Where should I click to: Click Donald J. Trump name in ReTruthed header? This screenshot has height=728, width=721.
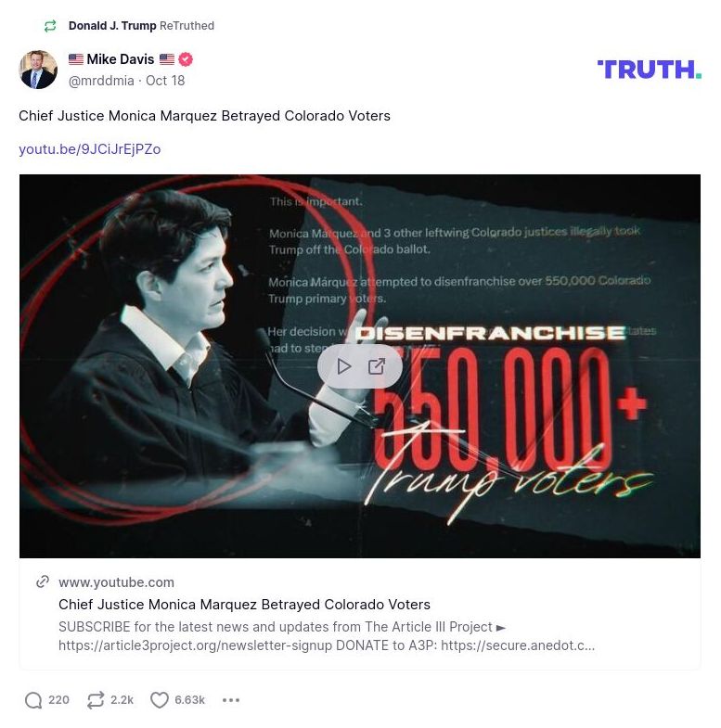click(x=112, y=26)
